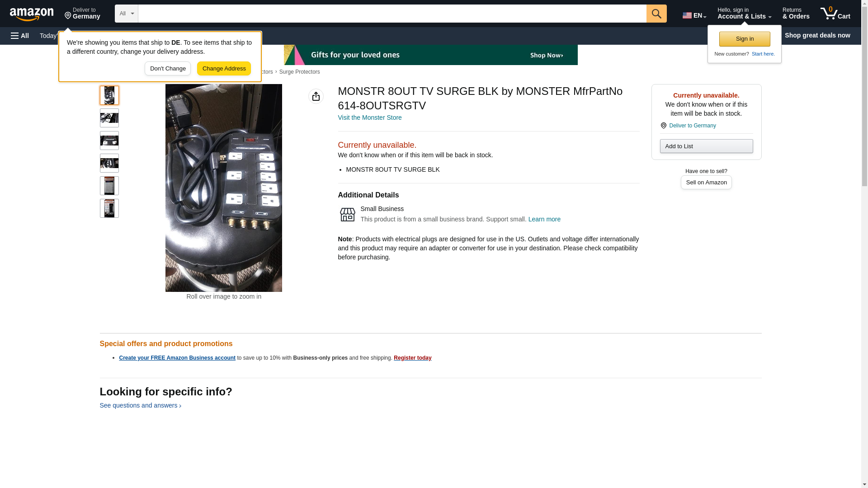
Task: Select the third product thumbnail
Action: coord(109,141)
